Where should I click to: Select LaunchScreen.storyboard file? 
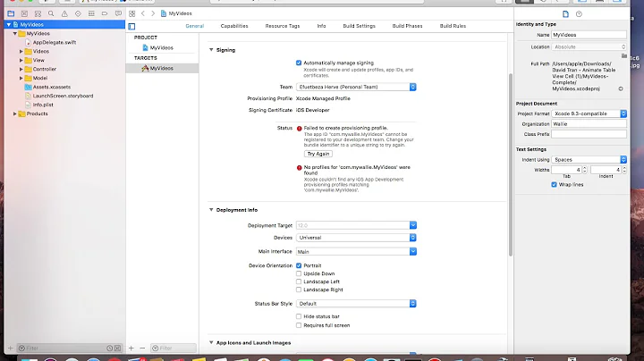click(x=63, y=96)
